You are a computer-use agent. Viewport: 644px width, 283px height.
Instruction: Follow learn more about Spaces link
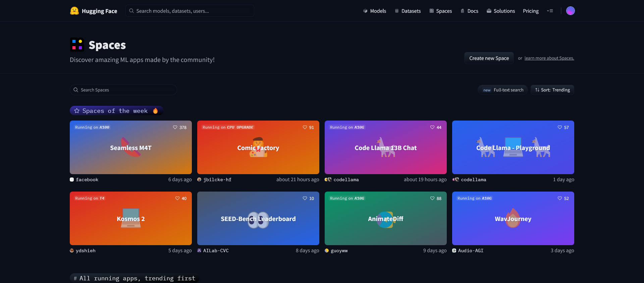pyautogui.click(x=549, y=58)
